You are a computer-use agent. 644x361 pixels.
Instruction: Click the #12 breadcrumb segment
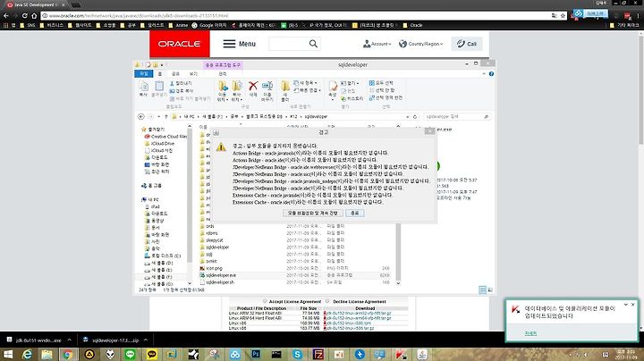[x=293, y=117]
